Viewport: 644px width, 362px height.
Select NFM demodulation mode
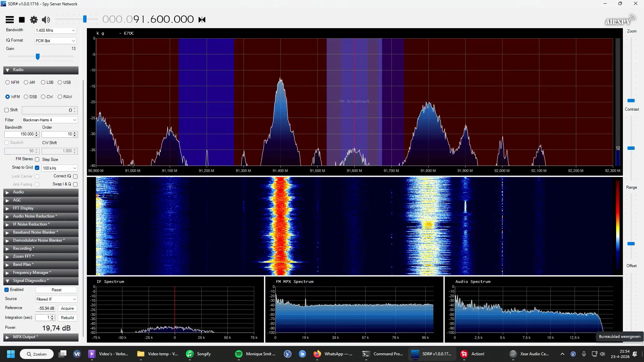[x=7, y=82]
